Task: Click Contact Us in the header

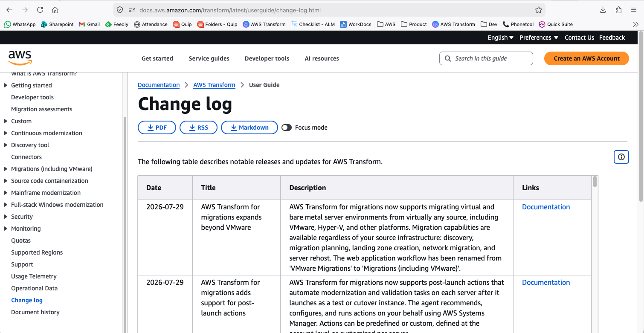Action: (x=579, y=38)
